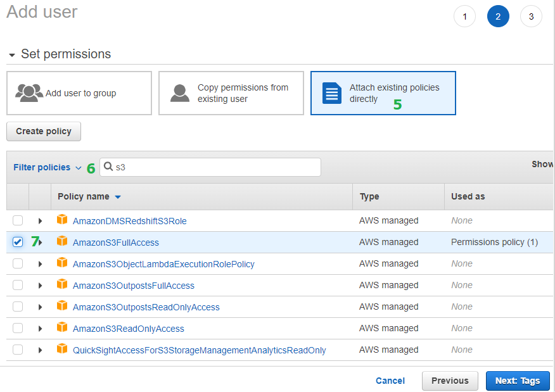The height and width of the screenshot is (392, 555).
Task: Open AmazonS3OutpostsFullAccess policy link
Action: 134,286
